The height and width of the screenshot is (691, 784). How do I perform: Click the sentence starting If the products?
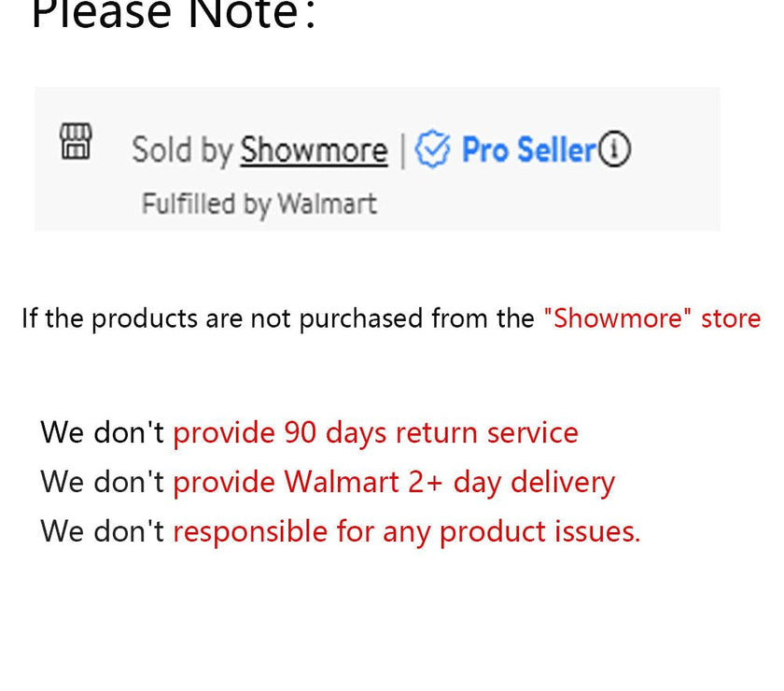[x=391, y=318]
